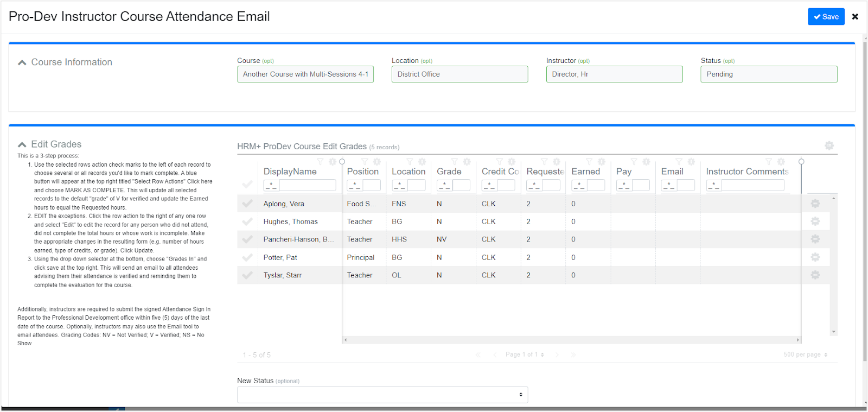The image size is (868, 412).
Task: Click the Status field showing Pending
Action: pyautogui.click(x=769, y=74)
